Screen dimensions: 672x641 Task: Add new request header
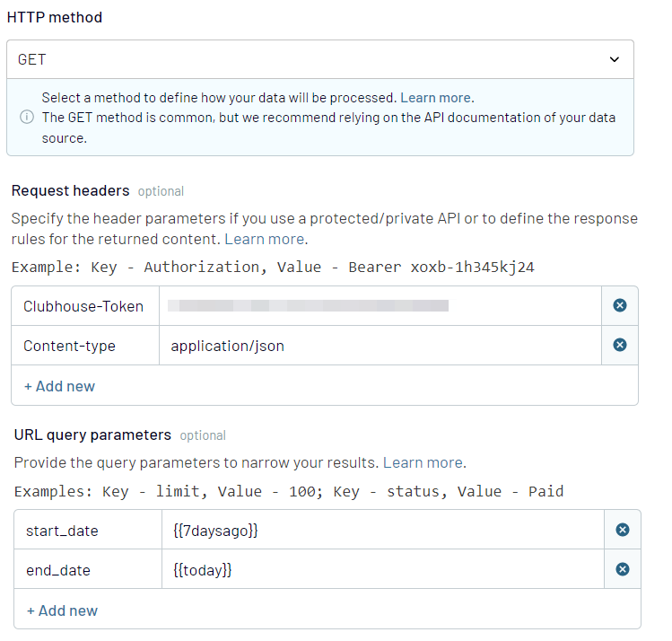point(59,386)
